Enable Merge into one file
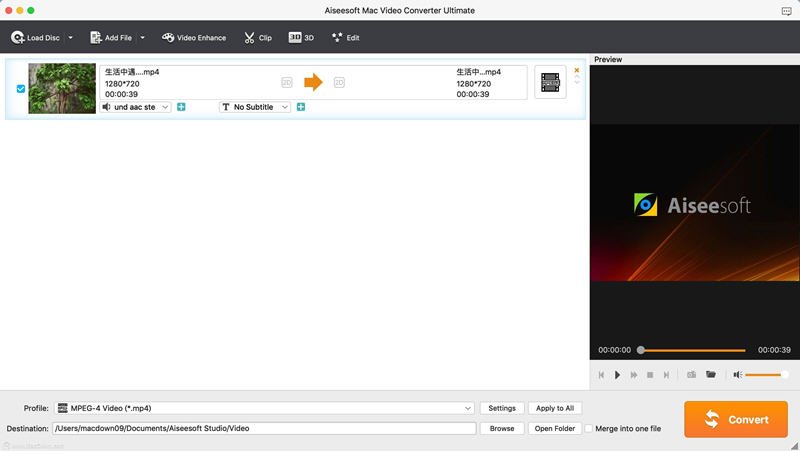Image resolution: width=800 pixels, height=451 pixels. pyautogui.click(x=588, y=429)
